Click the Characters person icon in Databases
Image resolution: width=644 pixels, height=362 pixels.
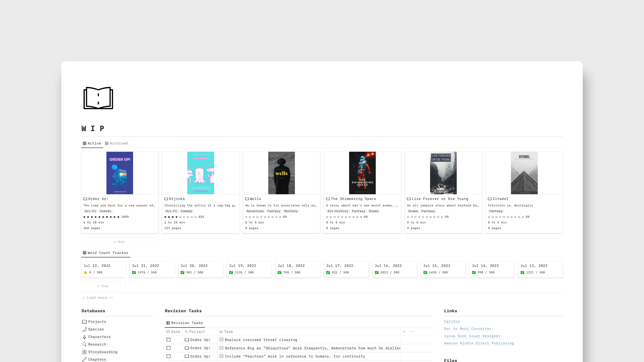85,337
